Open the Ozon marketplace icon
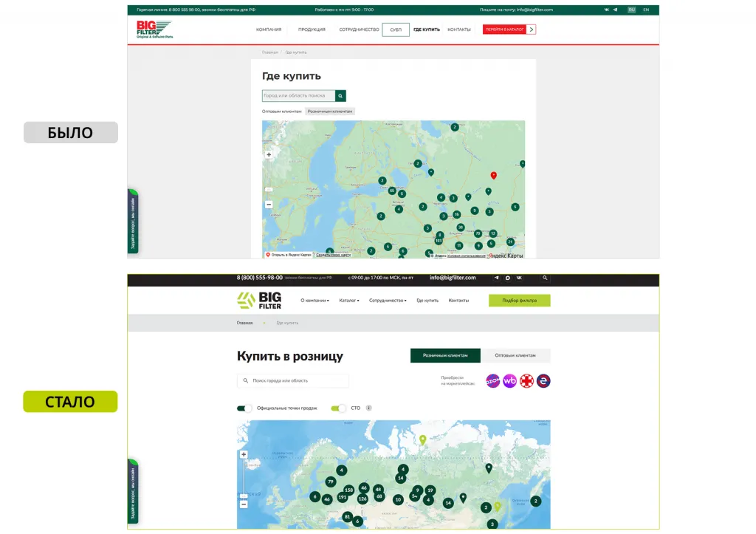 [492, 381]
